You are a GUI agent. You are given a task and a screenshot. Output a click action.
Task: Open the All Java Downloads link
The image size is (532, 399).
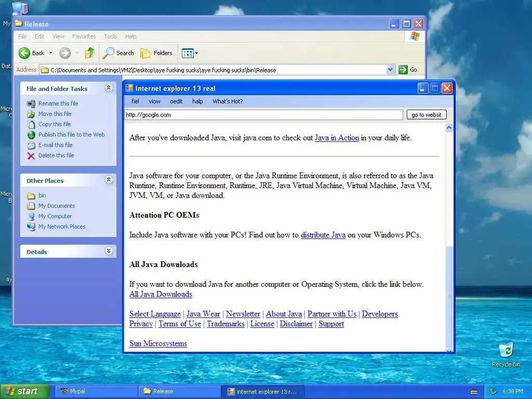pos(161,294)
